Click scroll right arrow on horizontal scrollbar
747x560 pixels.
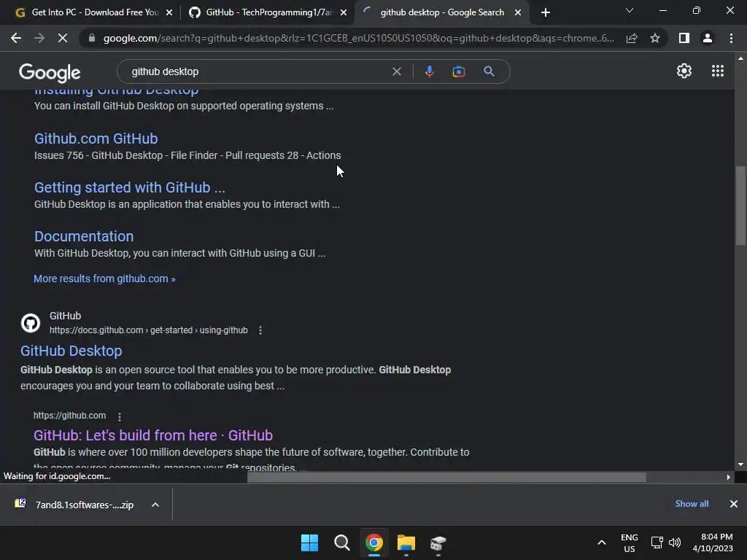point(729,477)
